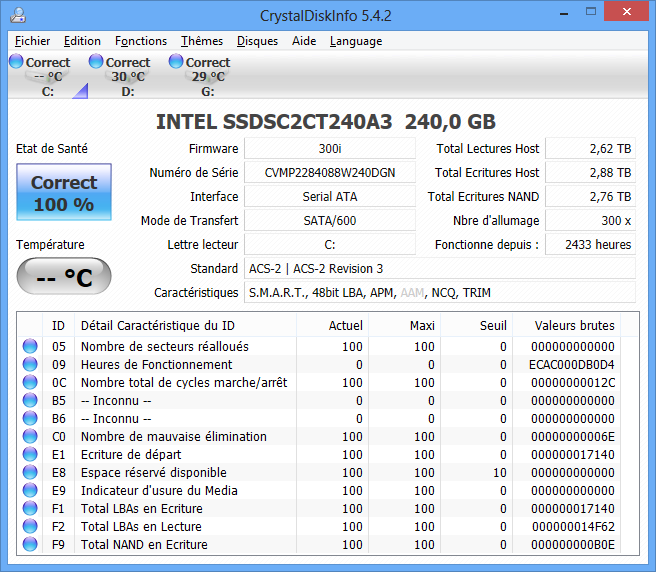Screen dimensions: 656x572
Task: Click the Valeurs brutes column header
Action: click(x=574, y=325)
